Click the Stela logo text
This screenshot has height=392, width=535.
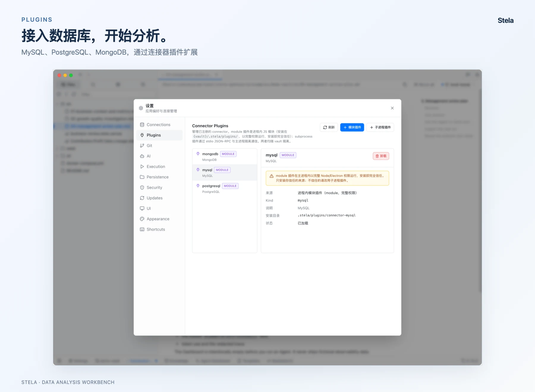click(x=506, y=20)
